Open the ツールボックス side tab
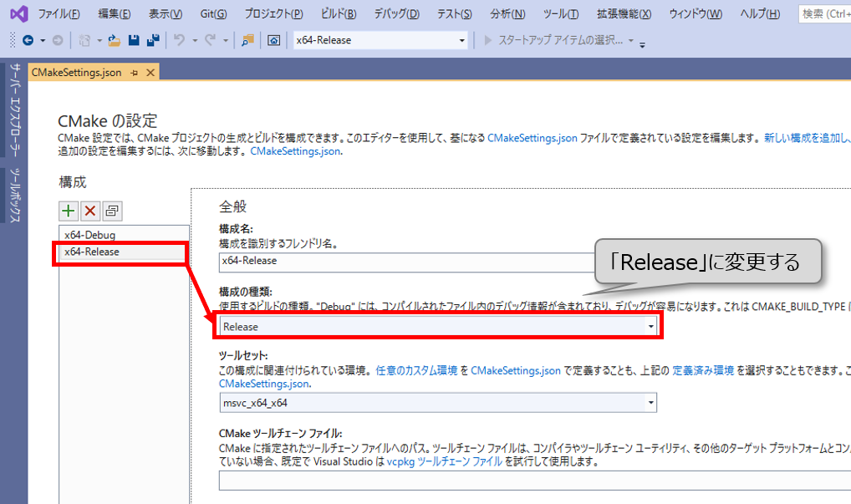Image resolution: width=851 pixels, height=504 pixels. click(15, 196)
